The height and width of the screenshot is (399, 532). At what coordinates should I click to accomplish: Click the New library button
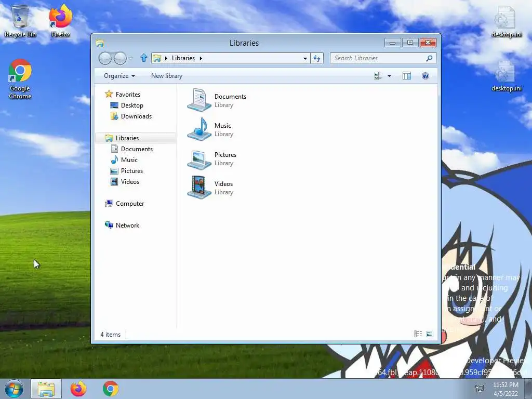point(167,76)
